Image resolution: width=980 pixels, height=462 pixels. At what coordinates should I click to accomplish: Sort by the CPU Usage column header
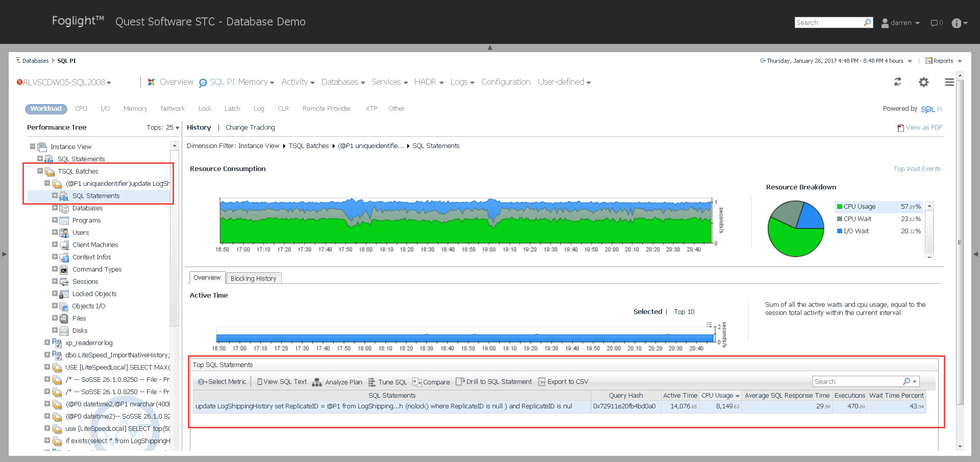pos(720,396)
